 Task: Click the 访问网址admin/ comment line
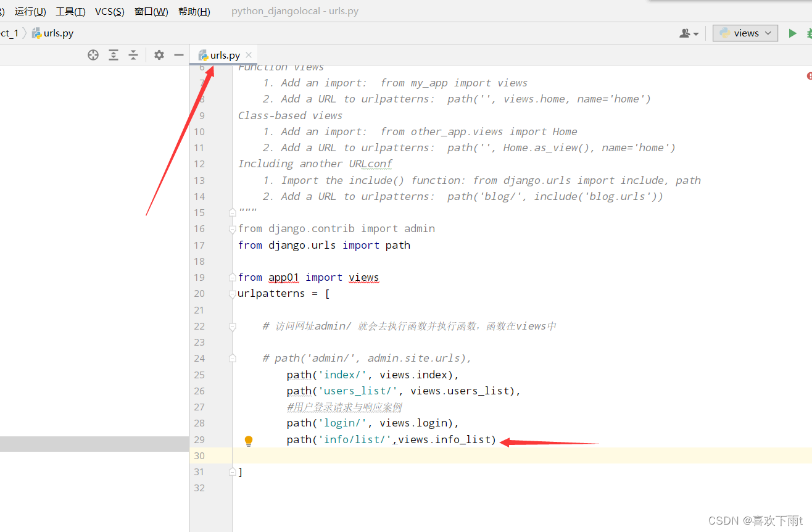point(410,326)
